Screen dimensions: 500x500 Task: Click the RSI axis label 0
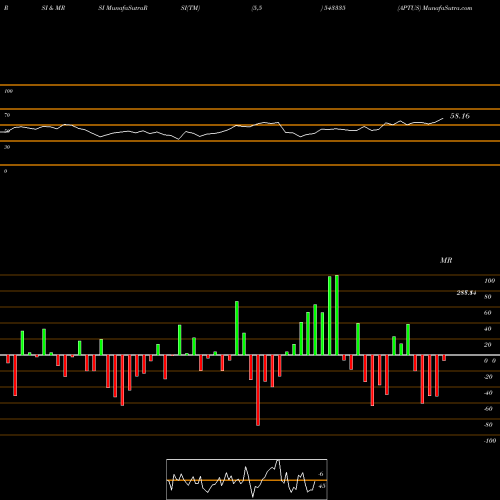[x=5, y=171]
